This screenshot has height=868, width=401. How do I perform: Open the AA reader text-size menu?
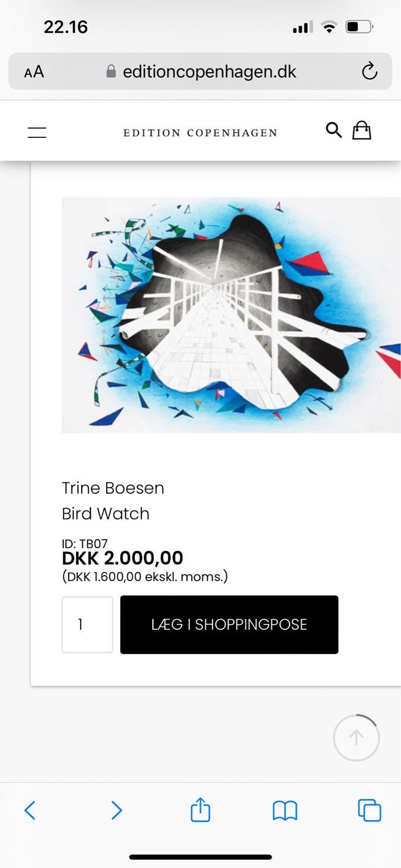tap(34, 72)
